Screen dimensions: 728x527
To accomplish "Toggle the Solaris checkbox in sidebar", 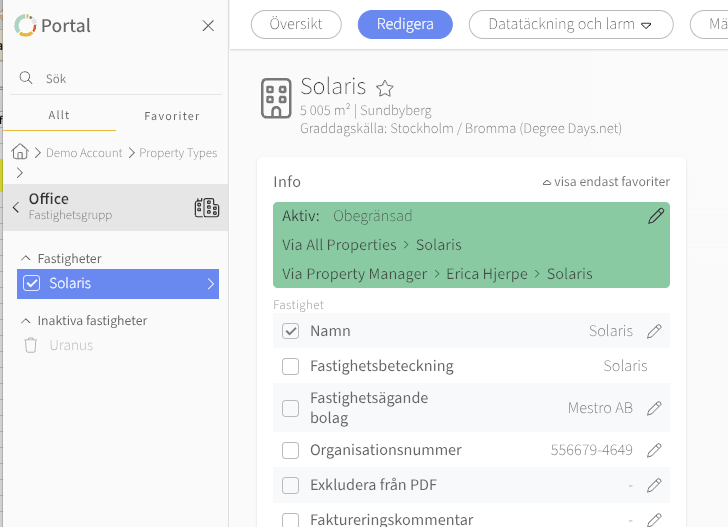I will tap(30, 284).
